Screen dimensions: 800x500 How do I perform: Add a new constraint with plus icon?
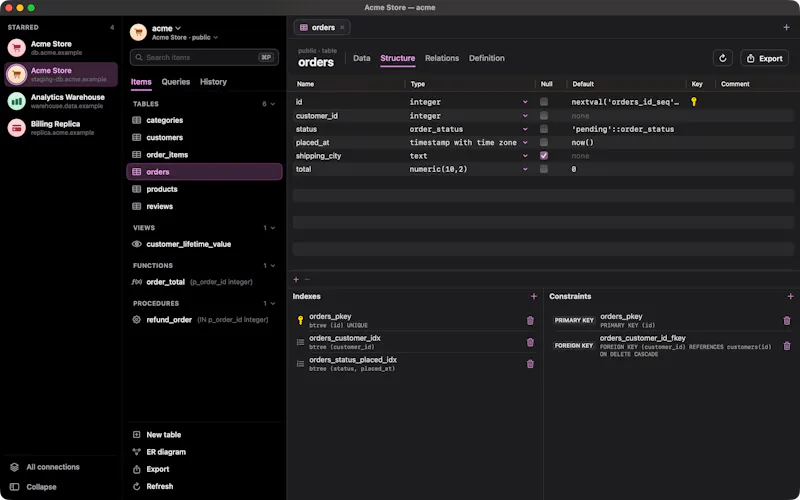[x=790, y=296]
